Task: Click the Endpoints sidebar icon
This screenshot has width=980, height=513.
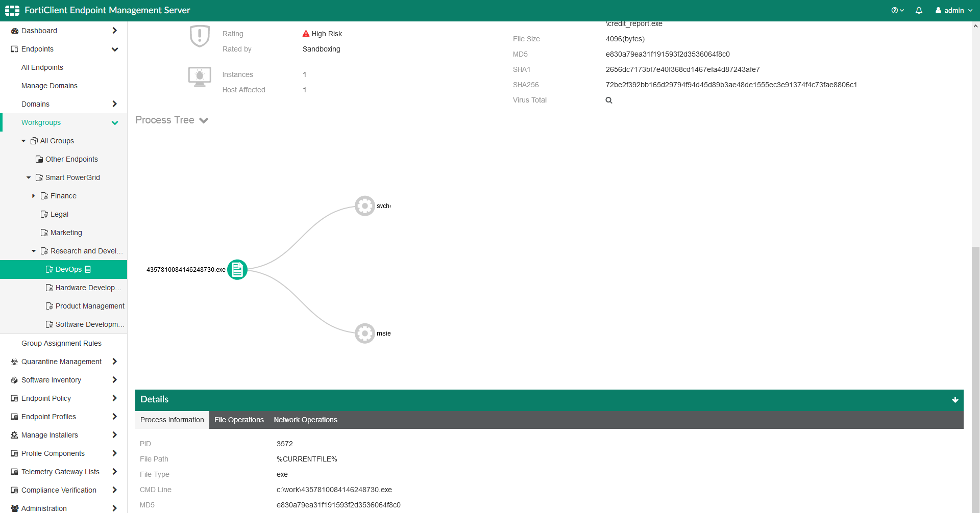Action: [14, 49]
